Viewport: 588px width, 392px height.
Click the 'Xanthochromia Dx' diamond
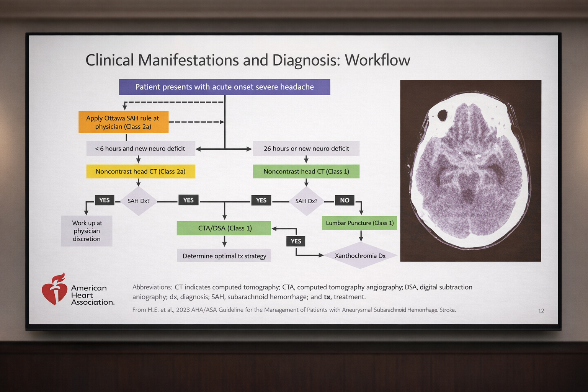click(x=360, y=256)
